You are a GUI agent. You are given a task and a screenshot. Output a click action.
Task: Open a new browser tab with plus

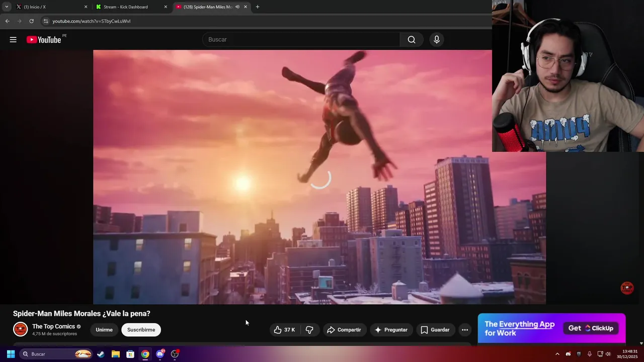[x=258, y=7]
